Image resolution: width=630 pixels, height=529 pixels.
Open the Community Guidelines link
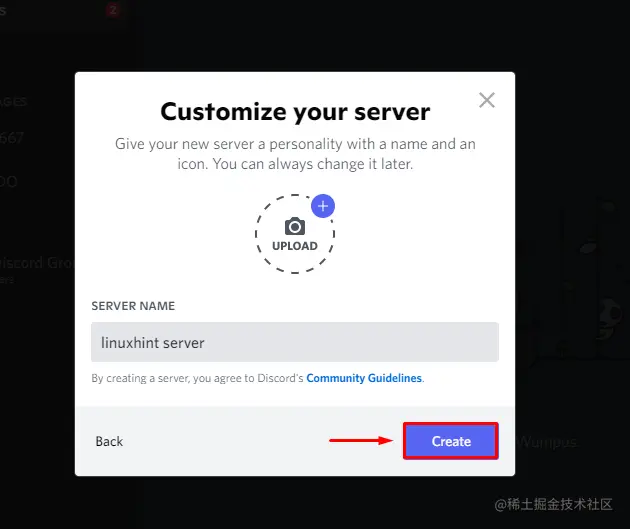point(364,378)
